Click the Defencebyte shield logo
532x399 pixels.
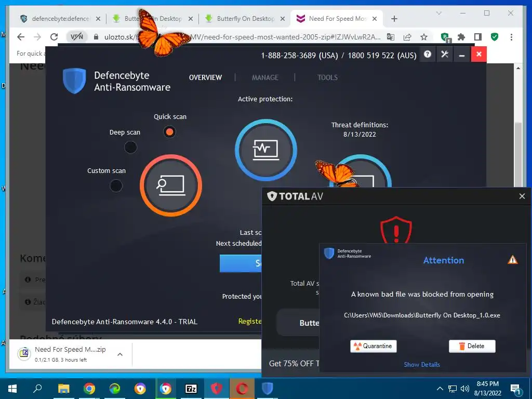pos(74,81)
